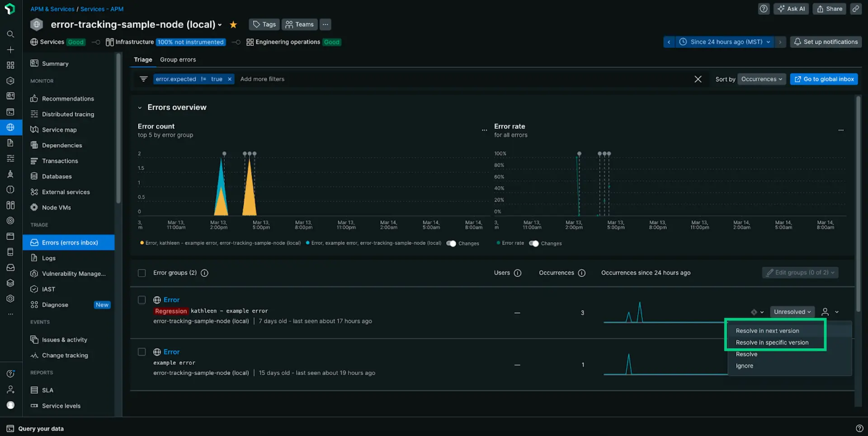
Task: Open the Since 24 hours ago time dropdown
Action: point(723,42)
